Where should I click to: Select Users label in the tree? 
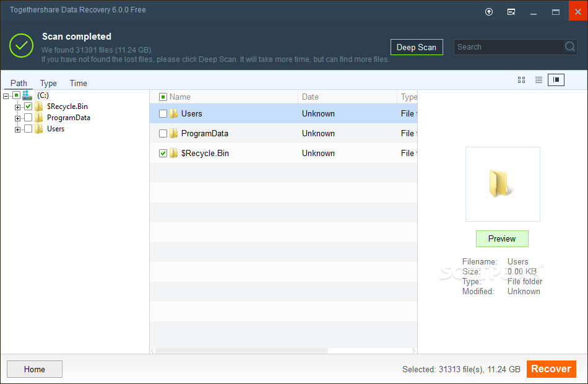point(56,129)
